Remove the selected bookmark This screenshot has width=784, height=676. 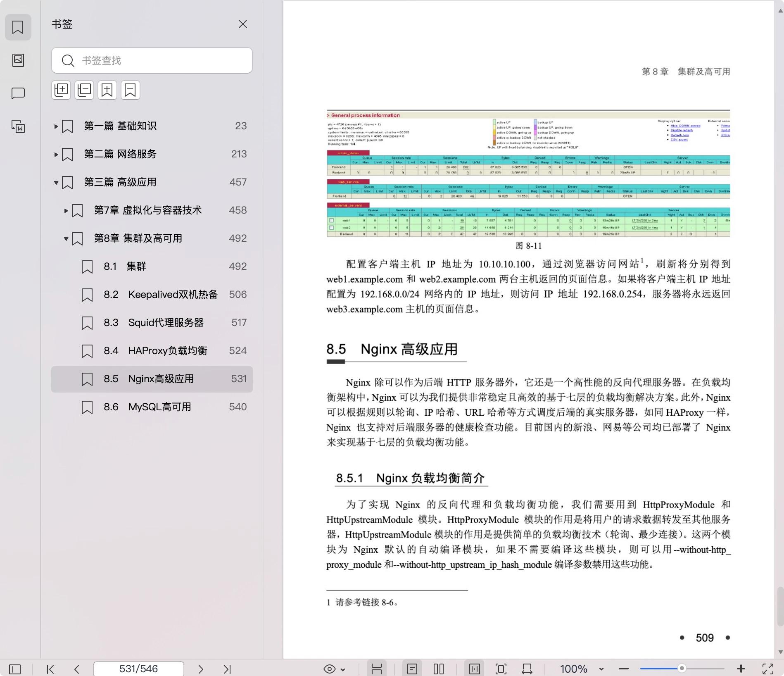click(131, 90)
